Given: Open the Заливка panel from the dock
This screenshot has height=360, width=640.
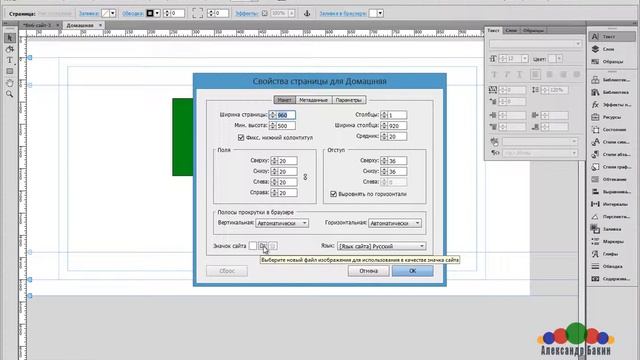Looking at the screenshot, I should [x=611, y=229].
